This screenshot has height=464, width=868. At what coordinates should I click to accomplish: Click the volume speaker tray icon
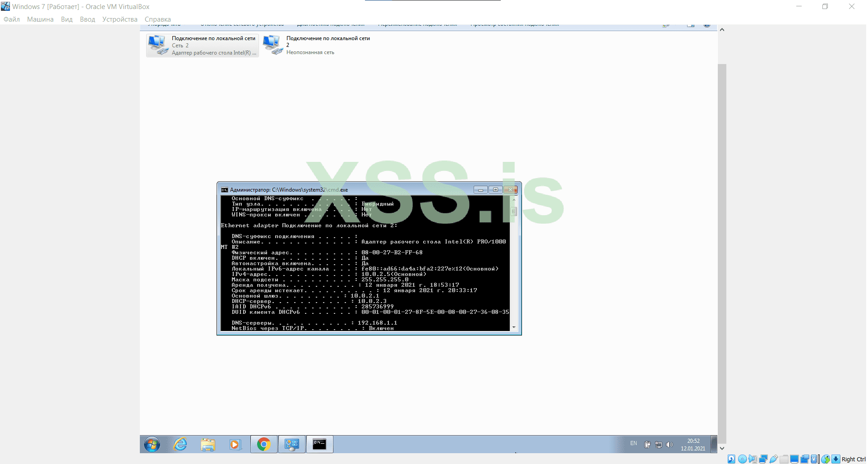pyautogui.click(x=669, y=445)
